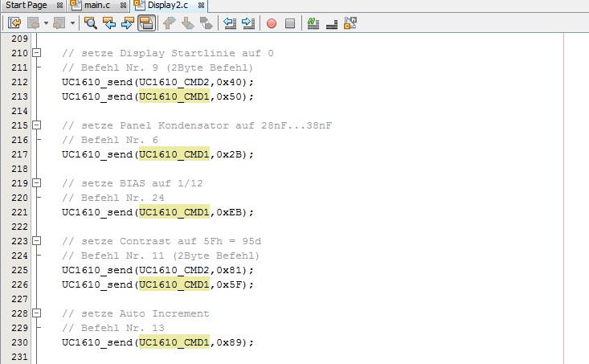Click the Forward navigation icon

click(59, 23)
